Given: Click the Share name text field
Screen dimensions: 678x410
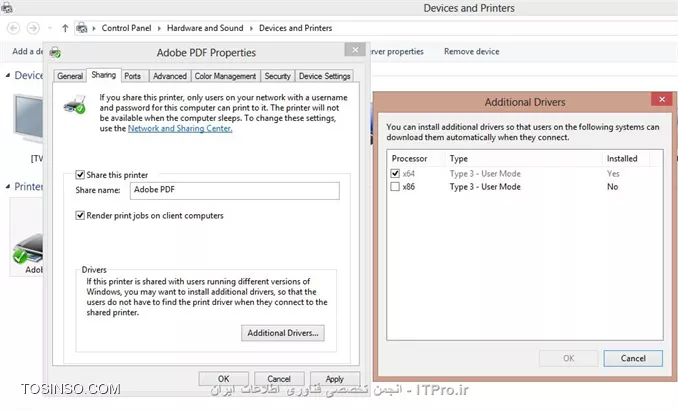Looking at the screenshot, I should click(x=235, y=190).
